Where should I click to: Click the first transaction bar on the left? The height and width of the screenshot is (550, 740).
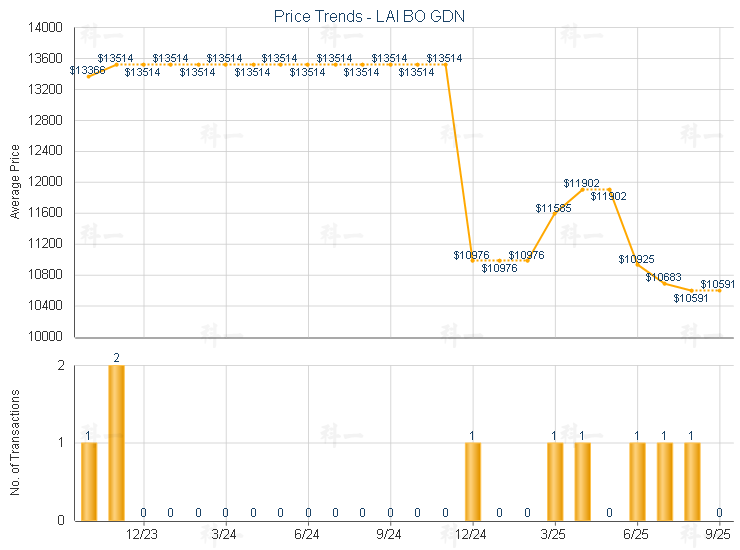pyautogui.click(x=89, y=481)
